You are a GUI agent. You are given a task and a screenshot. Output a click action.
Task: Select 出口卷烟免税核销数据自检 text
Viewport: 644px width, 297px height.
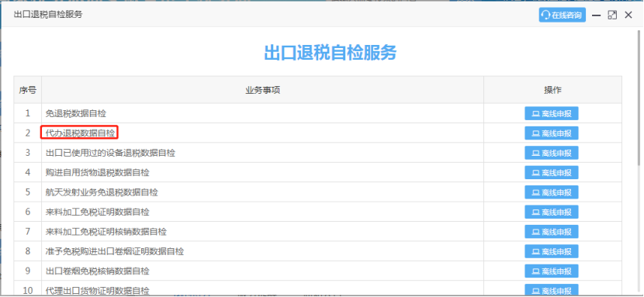coord(97,271)
